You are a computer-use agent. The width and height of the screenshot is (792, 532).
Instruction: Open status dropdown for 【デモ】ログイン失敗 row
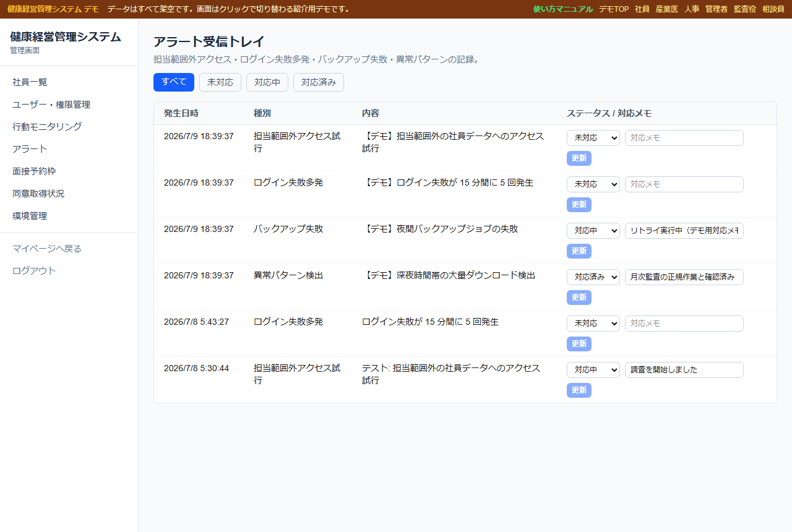click(x=593, y=184)
